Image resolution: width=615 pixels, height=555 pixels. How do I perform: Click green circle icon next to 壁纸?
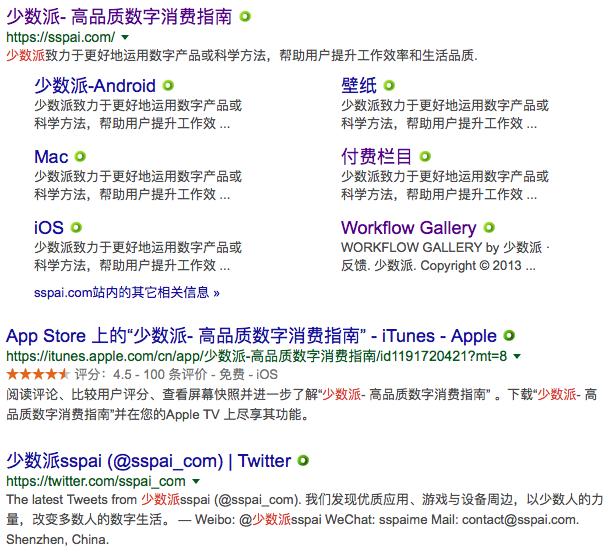pos(389,86)
